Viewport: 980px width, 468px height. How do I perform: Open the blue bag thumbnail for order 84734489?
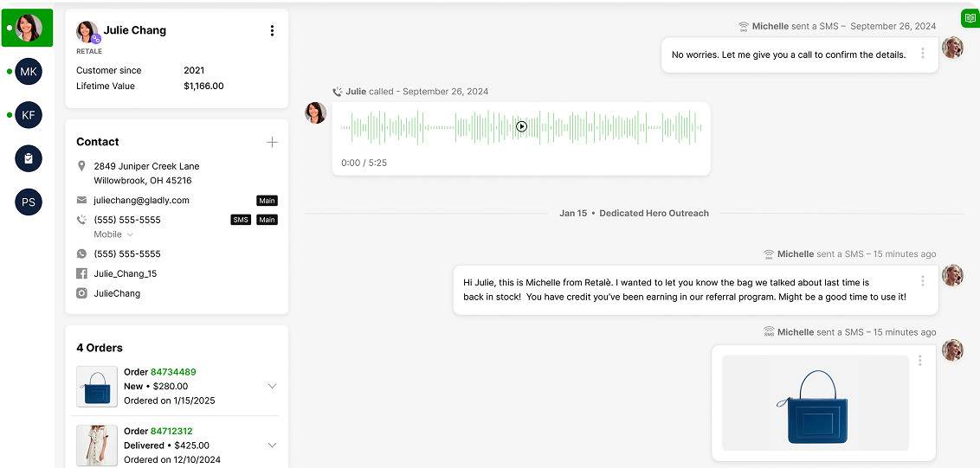click(x=97, y=387)
